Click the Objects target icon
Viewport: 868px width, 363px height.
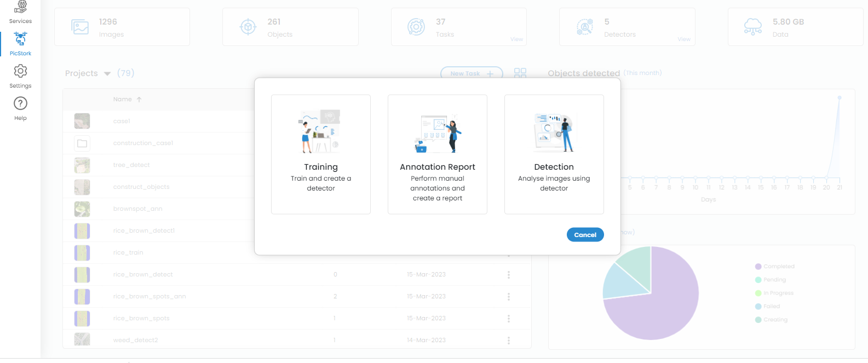tap(248, 27)
